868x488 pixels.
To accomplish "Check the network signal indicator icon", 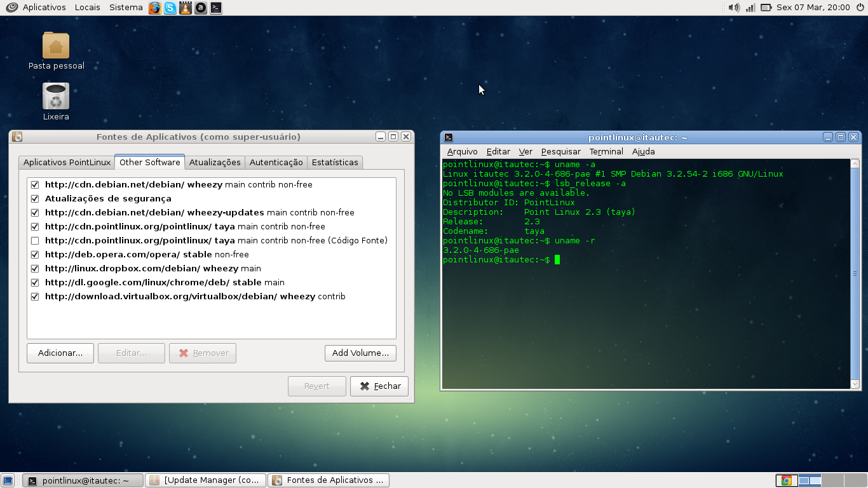I will click(x=750, y=8).
